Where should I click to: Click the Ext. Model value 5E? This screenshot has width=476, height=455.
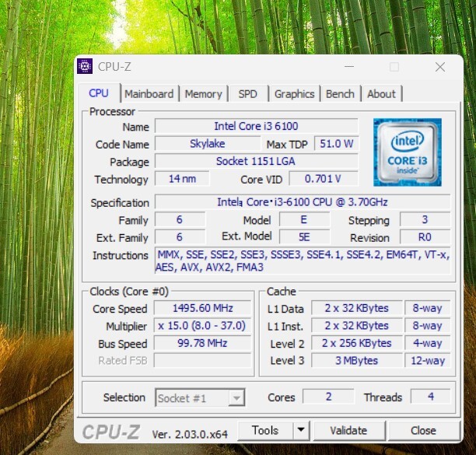point(304,237)
